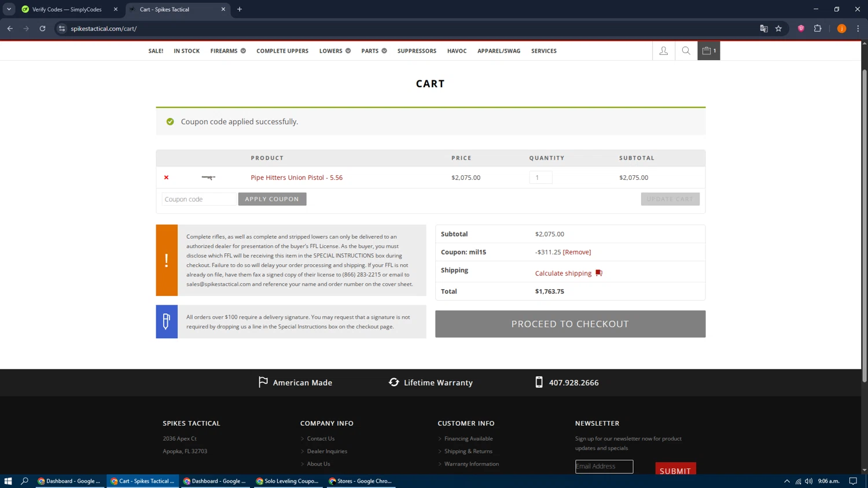Open the Shipping & Returns footer link

click(468, 452)
